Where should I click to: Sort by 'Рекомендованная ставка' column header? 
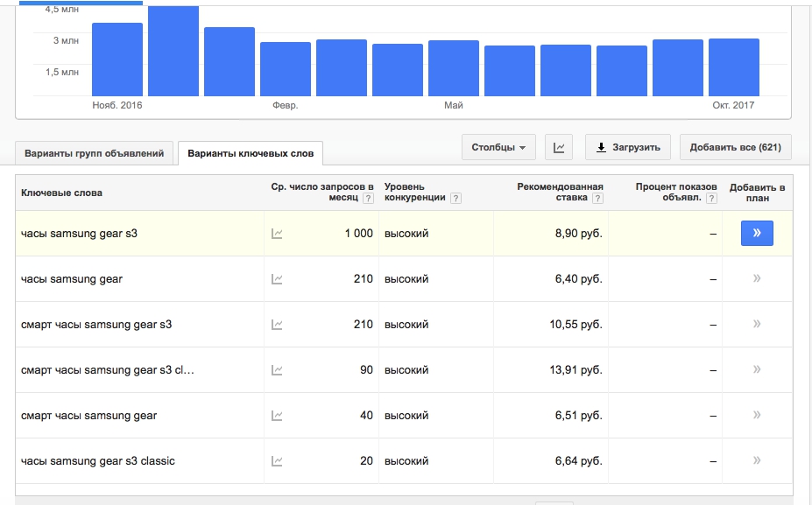click(x=560, y=192)
